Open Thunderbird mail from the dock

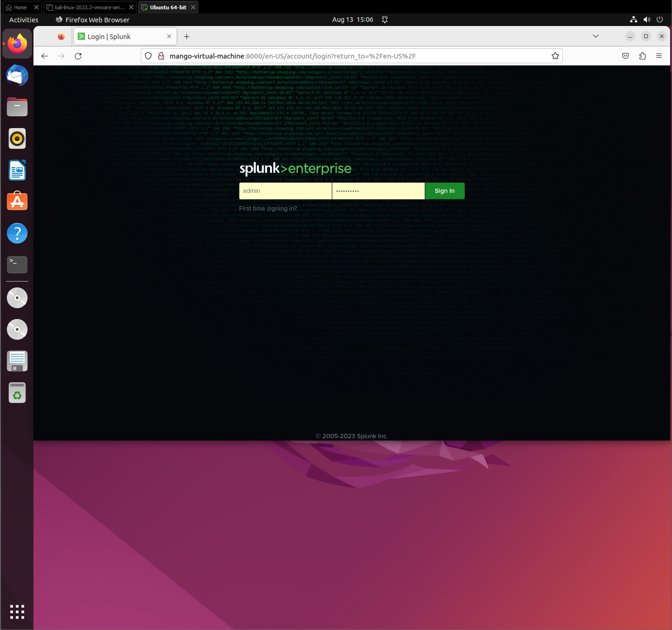[17, 75]
